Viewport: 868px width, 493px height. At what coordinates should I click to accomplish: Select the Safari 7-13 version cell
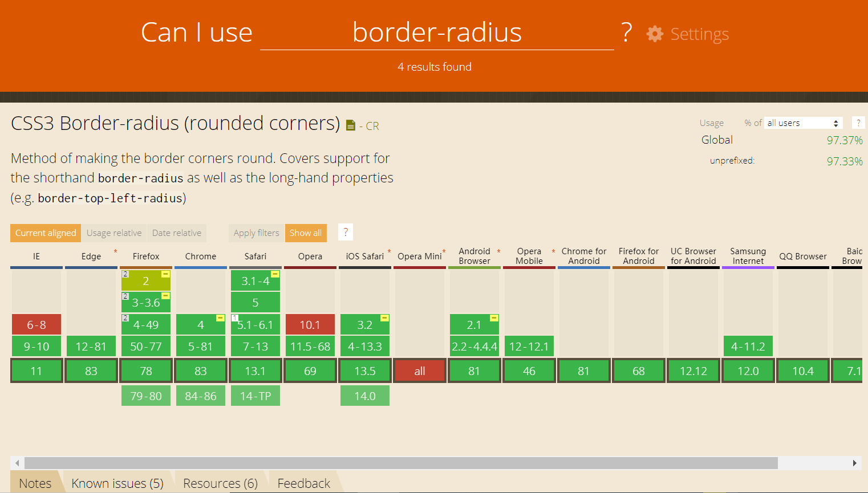pos(255,347)
